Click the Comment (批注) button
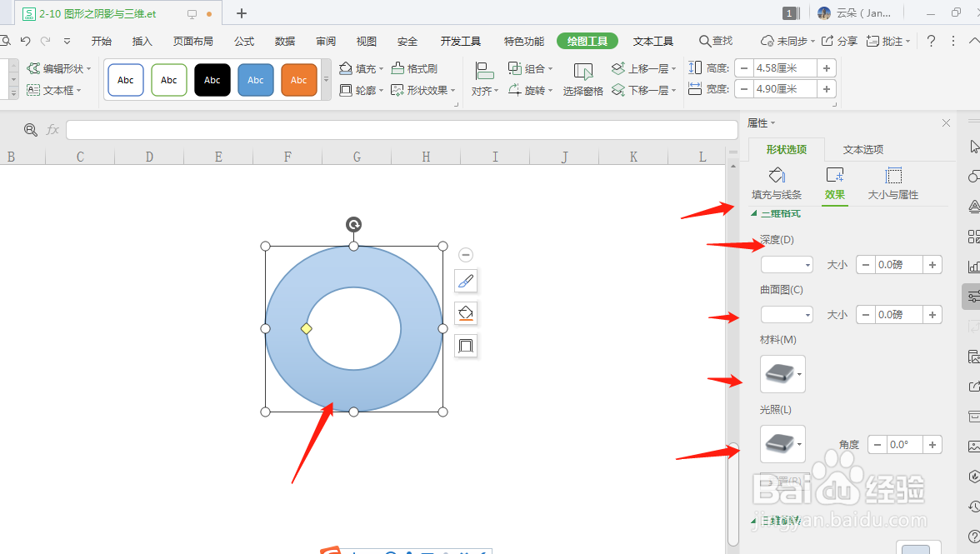Image resolution: width=980 pixels, height=554 pixels. coord(888,41)
